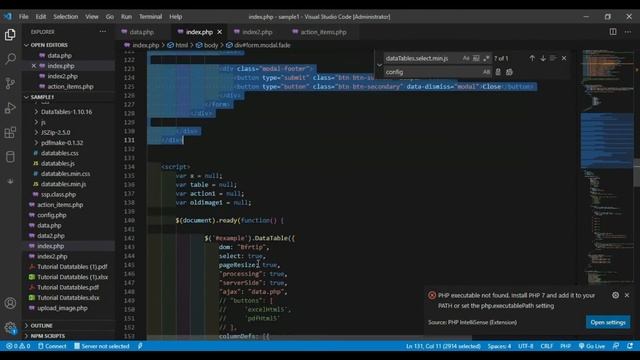Expand the DataTables-1.10.16 folder

tap(68, 111)
